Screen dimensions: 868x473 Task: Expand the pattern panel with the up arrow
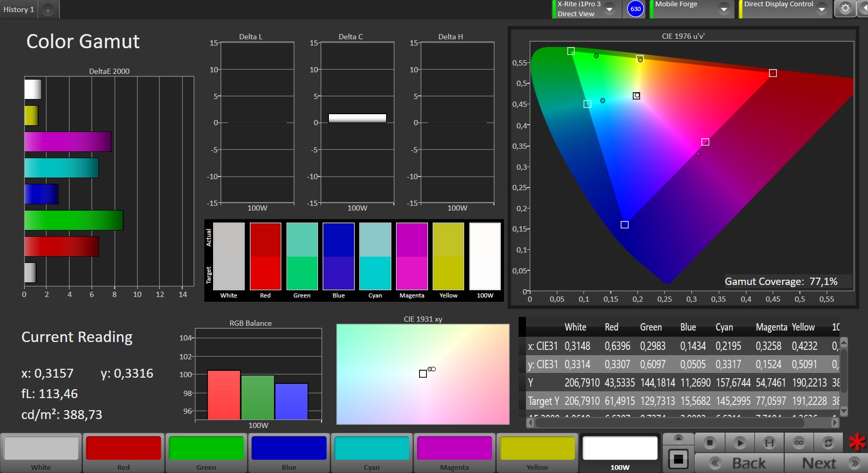(678, 438)
